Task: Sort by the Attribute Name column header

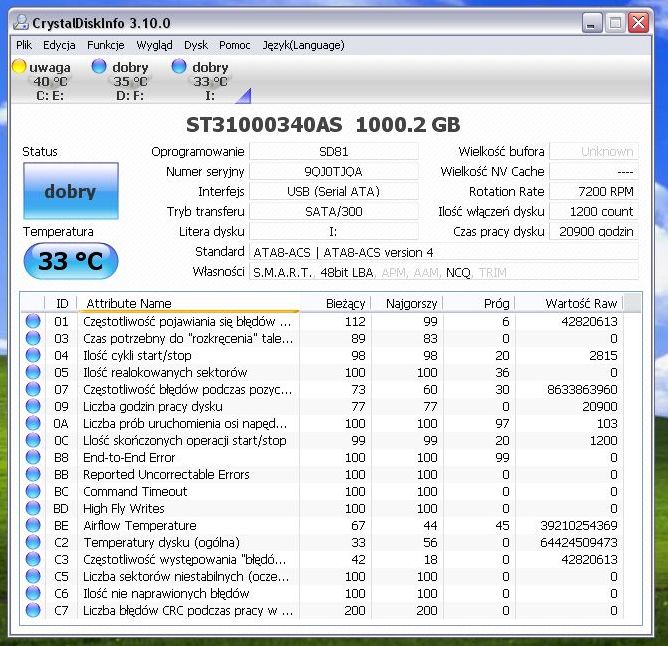Action: tap(188, 303)
